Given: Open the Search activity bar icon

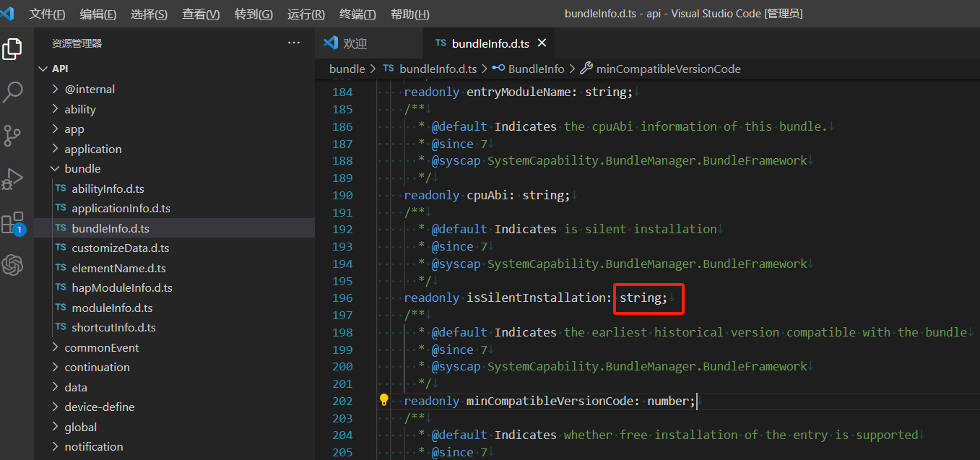Looking at the screenshot, I should [x=12, y=92].
